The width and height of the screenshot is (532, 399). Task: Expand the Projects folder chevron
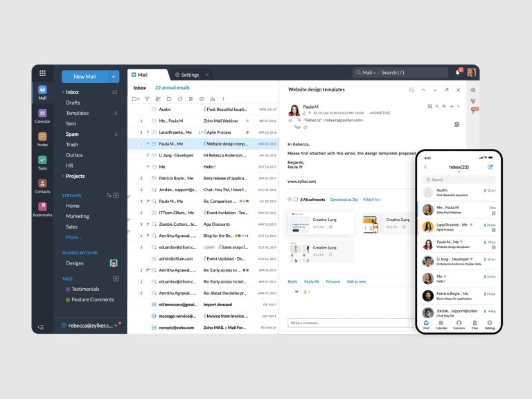pyautogui.click(x=63, y=176)
